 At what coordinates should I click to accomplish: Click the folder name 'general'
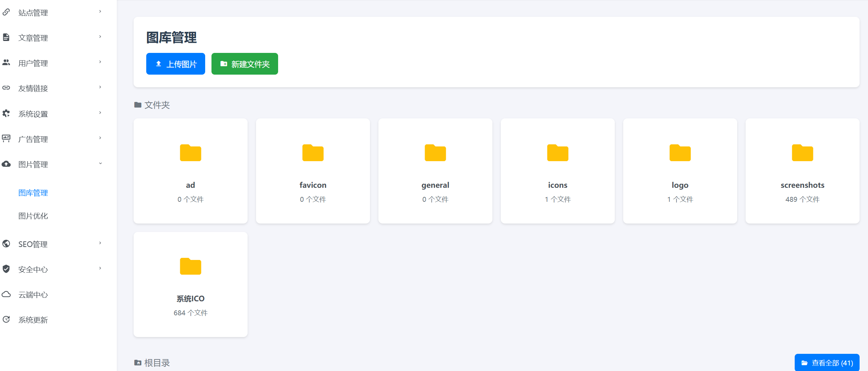[435, 185]
